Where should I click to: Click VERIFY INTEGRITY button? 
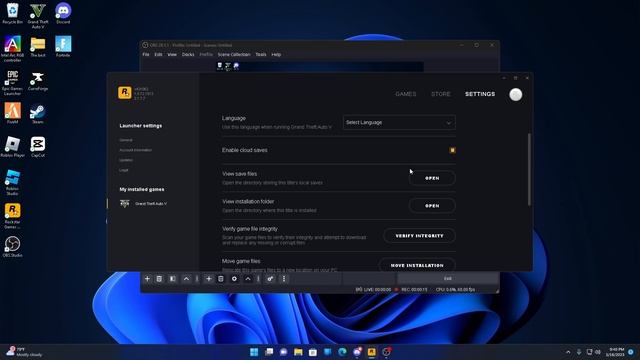(419, 236)
